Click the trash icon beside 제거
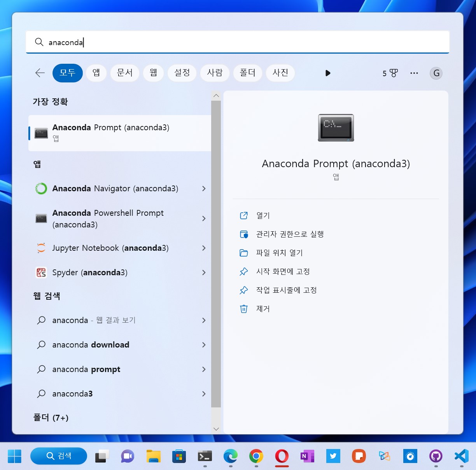The image size is (476, 470). [x=244, y=309]
